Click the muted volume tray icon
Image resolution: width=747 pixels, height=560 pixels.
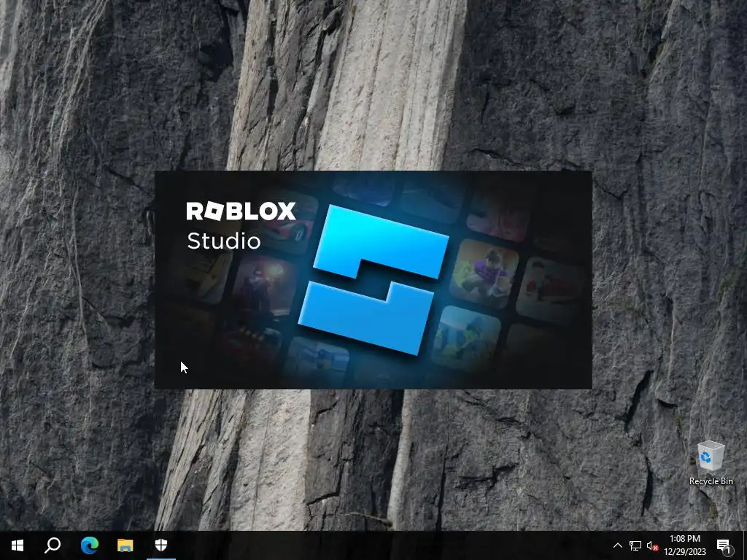point(652,545)
